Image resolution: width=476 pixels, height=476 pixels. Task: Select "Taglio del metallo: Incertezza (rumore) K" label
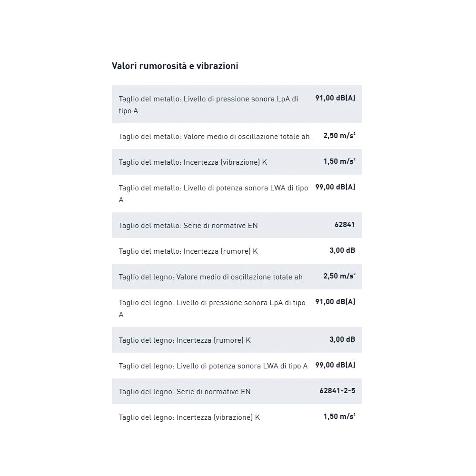pyautogui.click(x=188, y=251)
